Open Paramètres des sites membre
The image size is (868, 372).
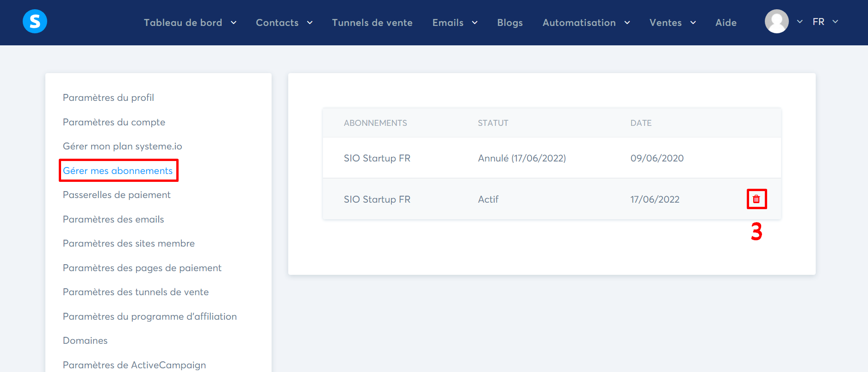tap(129, 243)
